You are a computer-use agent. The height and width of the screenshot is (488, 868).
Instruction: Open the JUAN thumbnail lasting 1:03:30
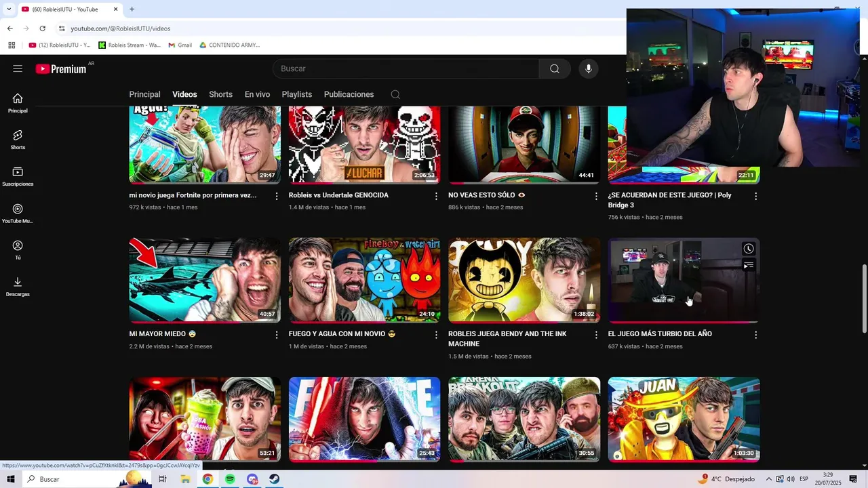tap(684, 419)
